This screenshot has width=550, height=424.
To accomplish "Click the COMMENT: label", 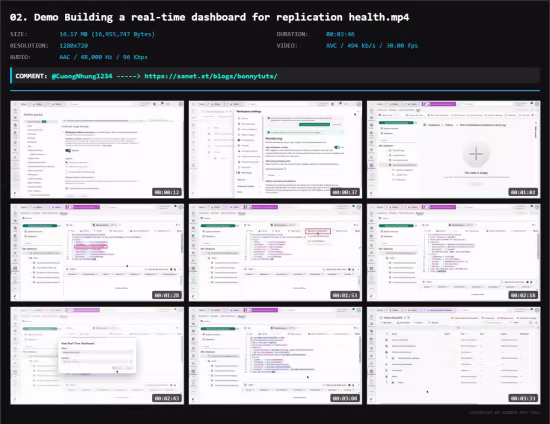I will click(x=31, y=76).
